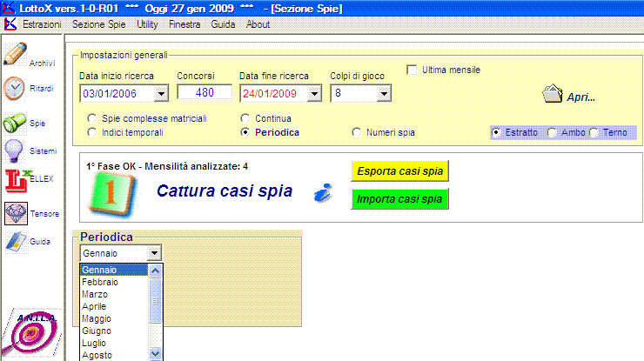Select the Ambo radio button

[x=552, y=132]
